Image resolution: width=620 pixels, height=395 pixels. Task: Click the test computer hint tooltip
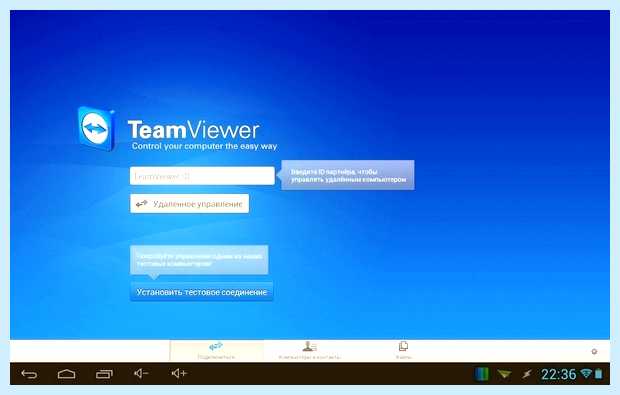[x=199, y=260]
